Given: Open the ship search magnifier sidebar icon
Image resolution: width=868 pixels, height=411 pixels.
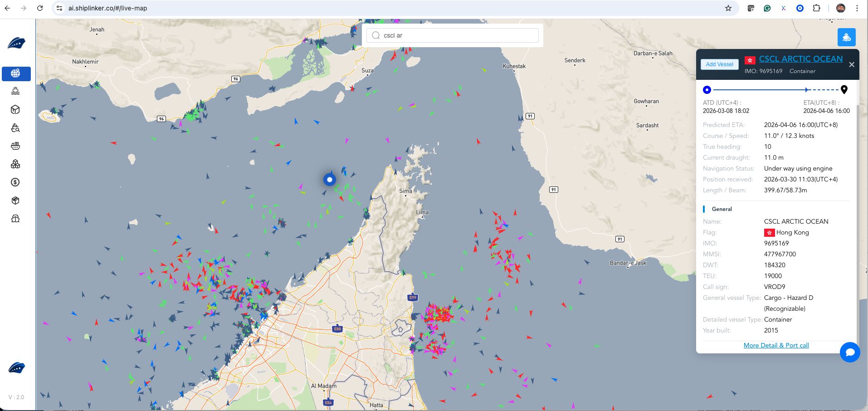Looking at the screenshot, I should [x=15, y=128].
